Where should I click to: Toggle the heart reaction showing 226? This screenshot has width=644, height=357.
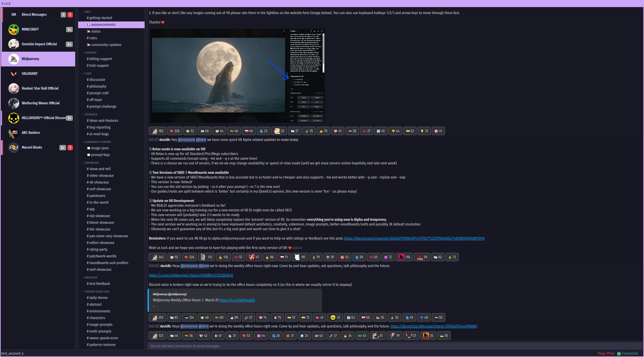coord(175,131)
